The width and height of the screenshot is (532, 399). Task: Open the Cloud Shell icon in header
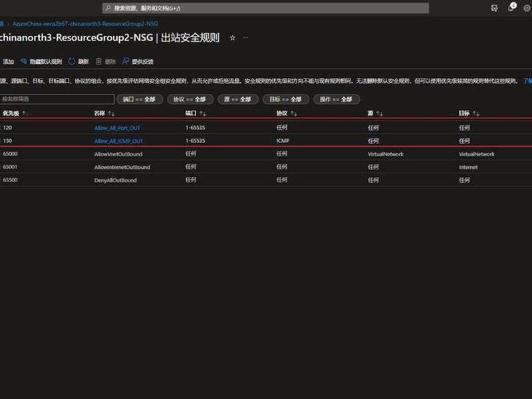494,8
